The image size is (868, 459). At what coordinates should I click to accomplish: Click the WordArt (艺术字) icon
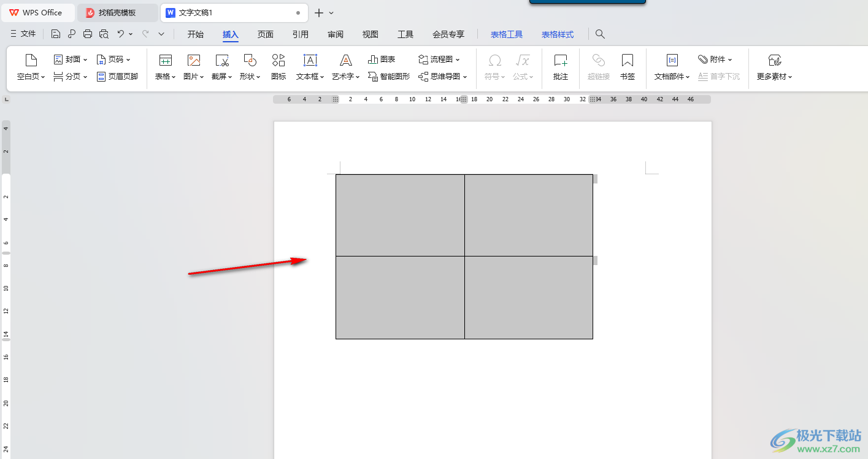[x=346, y=60]
